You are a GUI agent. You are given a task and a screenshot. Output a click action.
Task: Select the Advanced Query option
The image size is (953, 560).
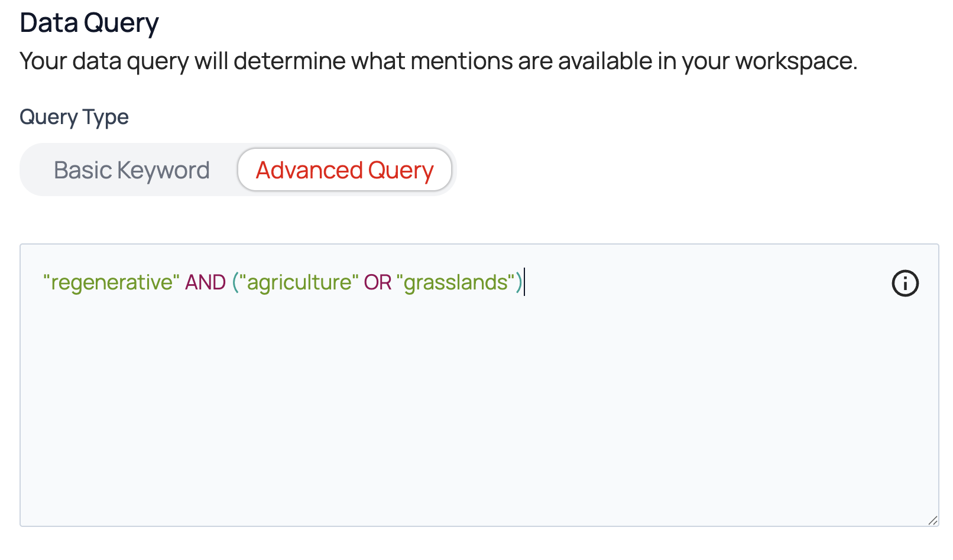click(x=345, y=170)
